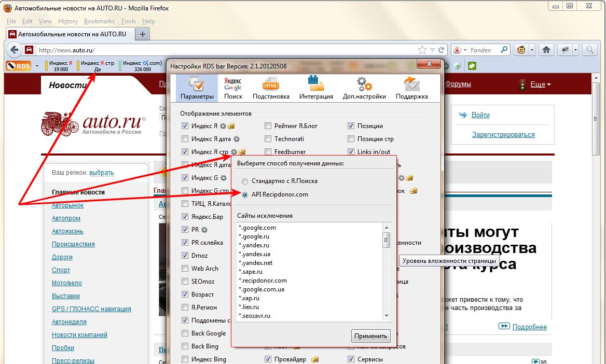Click the Применить button
The width and height of the screenshot is (606, 364).
coord(370,336)
